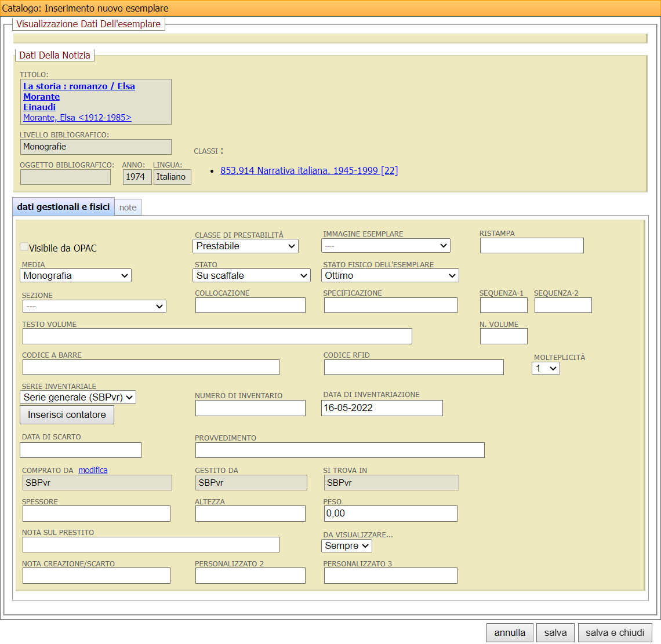The width and height of the screenshot is (661, 644).
Task: Open the Da visualizzare dropdown
Action: 347,546
